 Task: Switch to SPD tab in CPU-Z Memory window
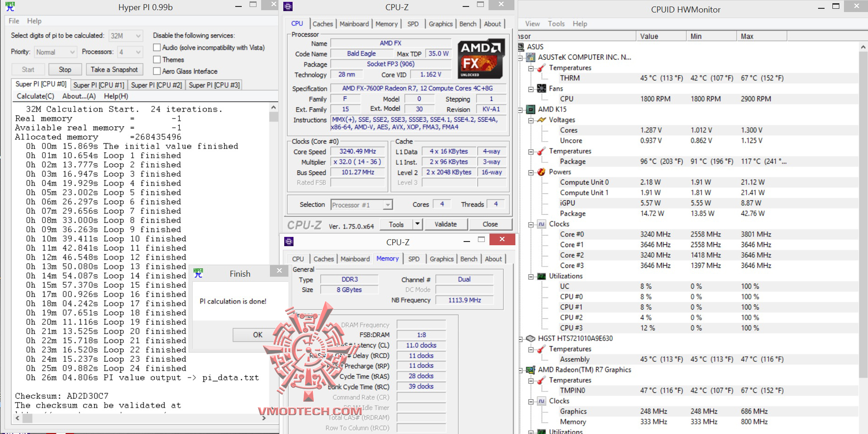(x=414, y=259)
